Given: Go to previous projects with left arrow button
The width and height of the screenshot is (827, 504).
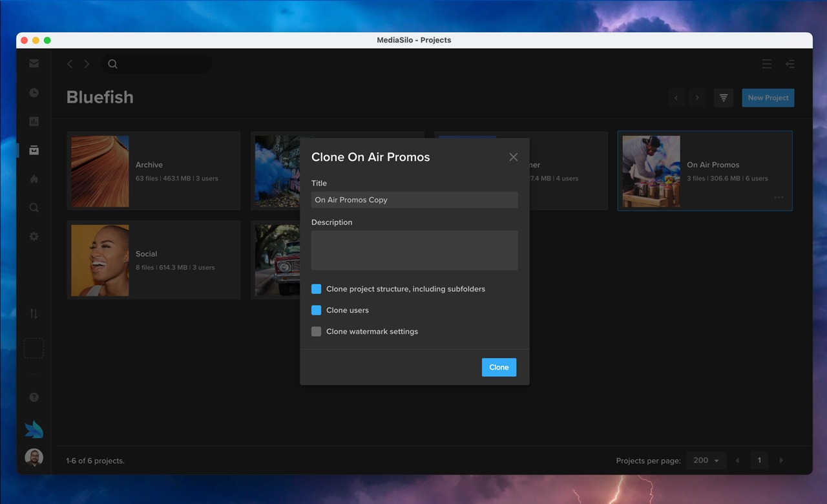Looking at the screenshot, I should [x=676, y=98].
